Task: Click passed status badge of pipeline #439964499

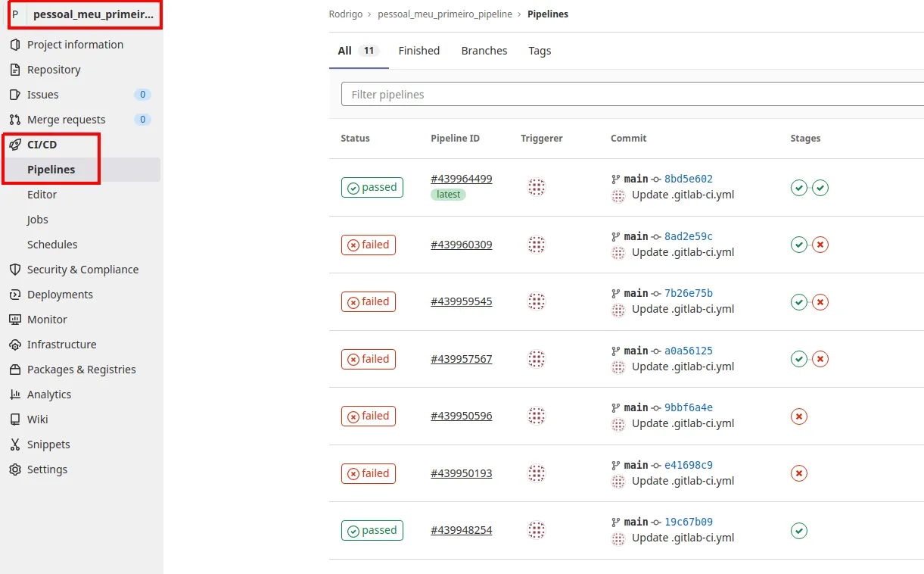Action: pyautogui.click(x=372, y=187)
